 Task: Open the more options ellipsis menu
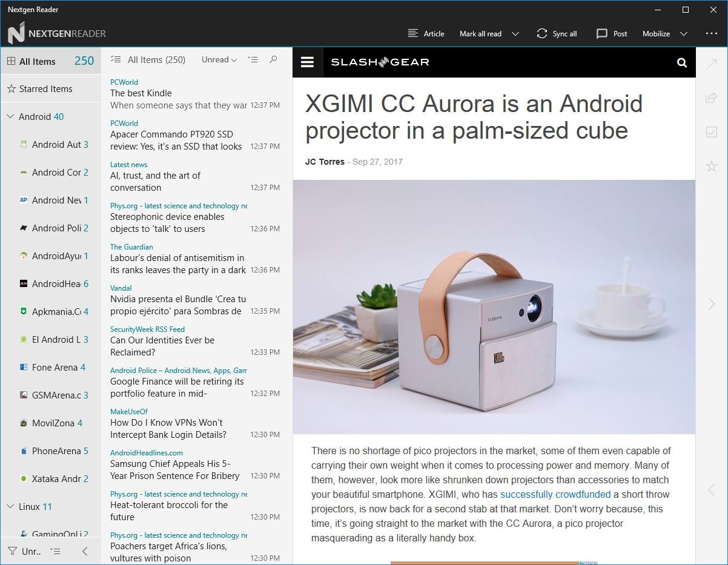[712, 34]
